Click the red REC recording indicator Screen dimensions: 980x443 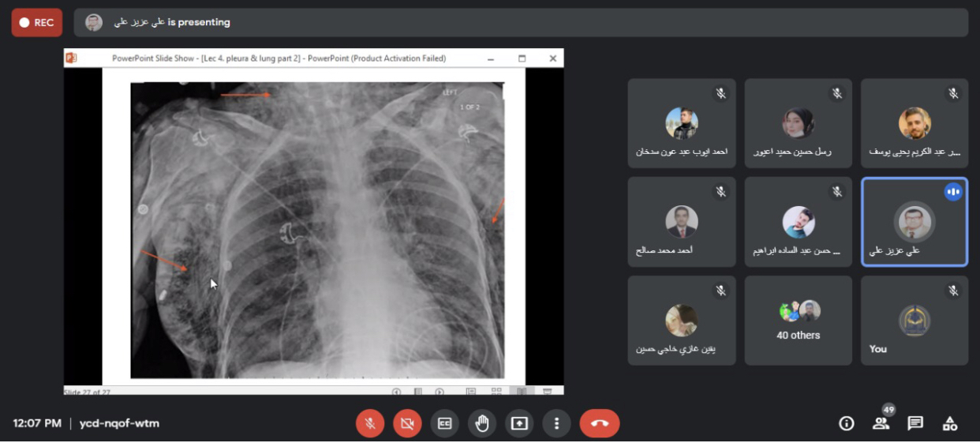pos(37,23)
